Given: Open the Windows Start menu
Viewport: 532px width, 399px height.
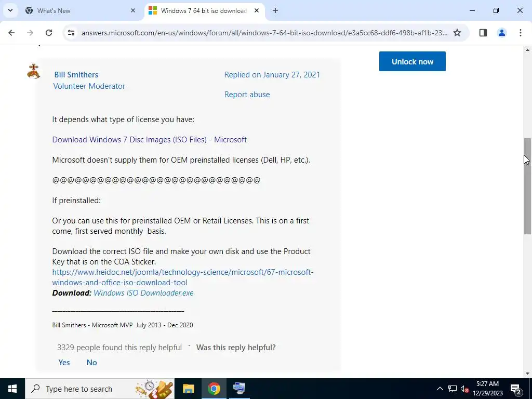Looking at the screenshot, I should tap(12, 389).
